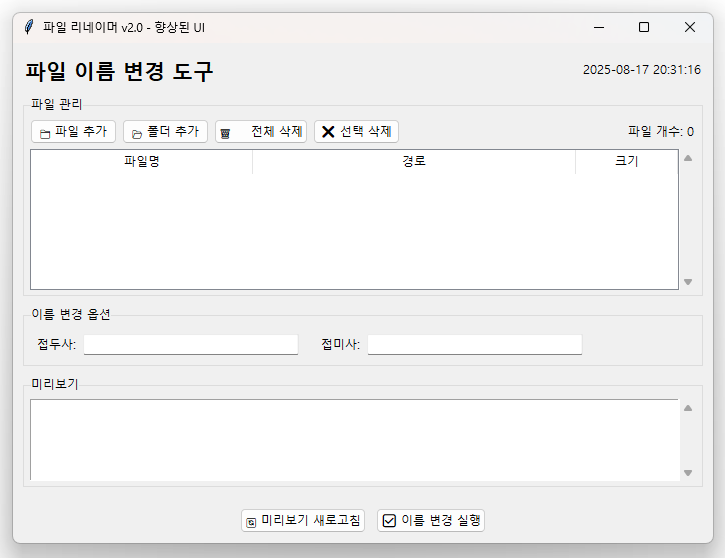Click the file list scrollbar down arrow
Image resolution: width=725 pixels, height=558 pixels.
(688, 282)
